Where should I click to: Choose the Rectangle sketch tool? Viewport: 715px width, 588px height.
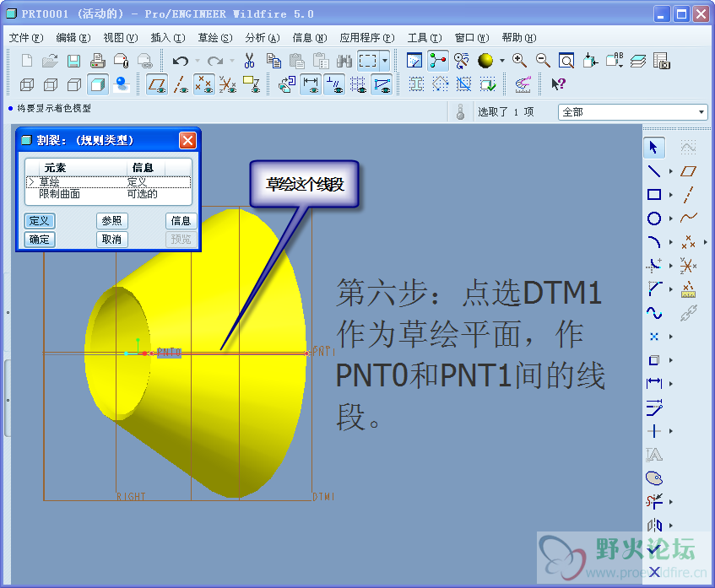(654, 195)
